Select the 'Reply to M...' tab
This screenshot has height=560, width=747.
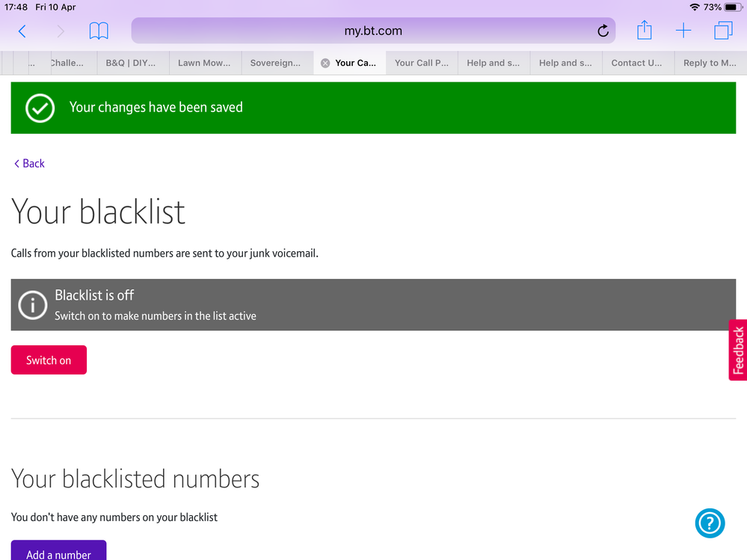tap(710, 64)
